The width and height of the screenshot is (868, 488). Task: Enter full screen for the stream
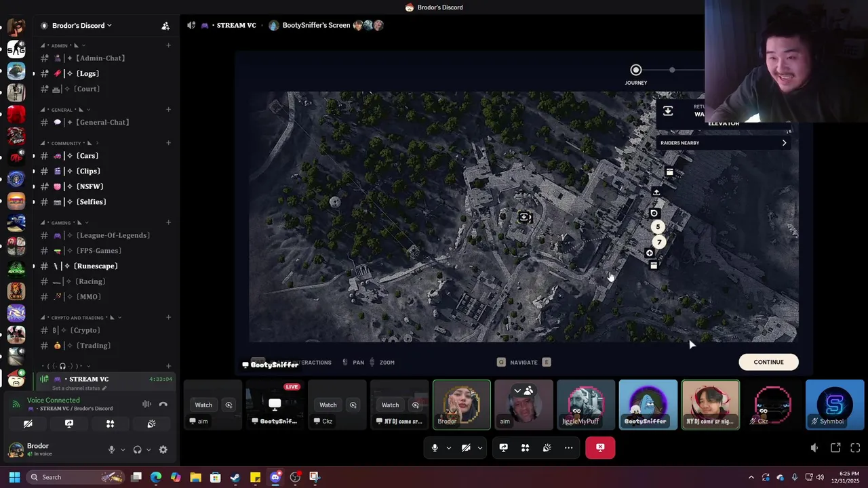(x=855, y=447)
